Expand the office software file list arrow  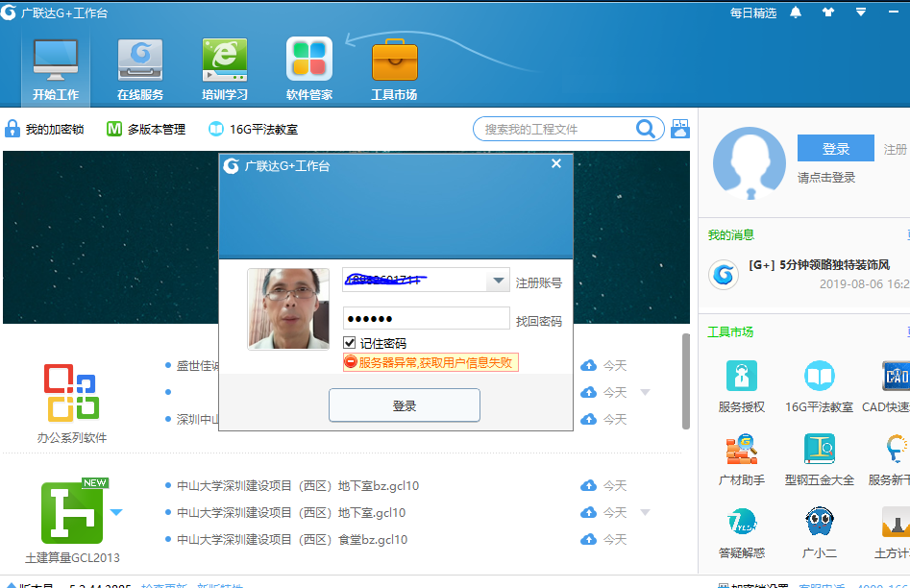(x=645, y=392)
